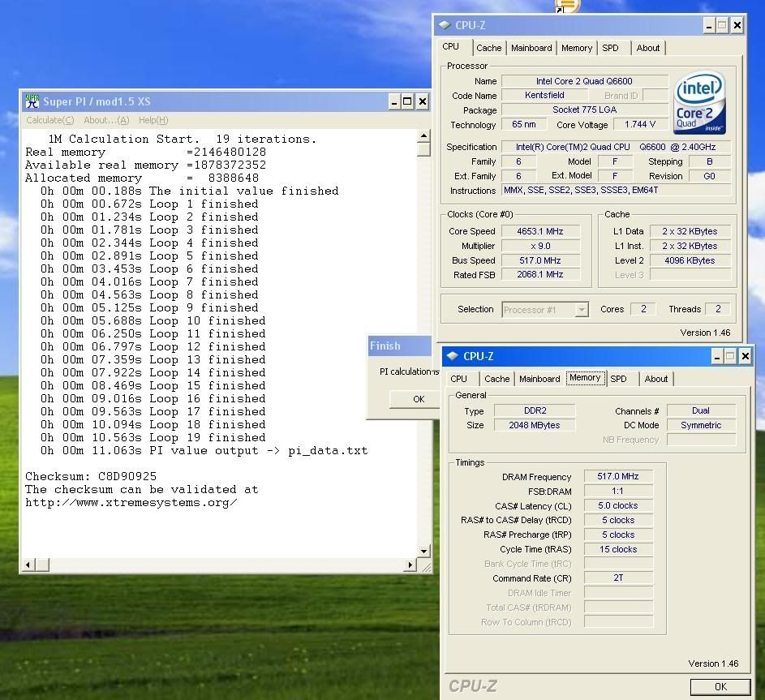Minimize the Super PI window
Screen dimensions: 765x700
[x=394, y=101]
